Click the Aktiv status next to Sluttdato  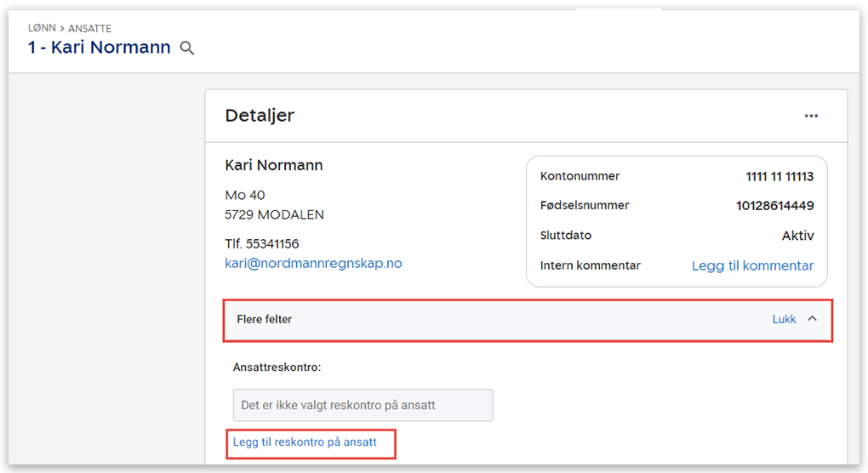(x=797, y=236)
